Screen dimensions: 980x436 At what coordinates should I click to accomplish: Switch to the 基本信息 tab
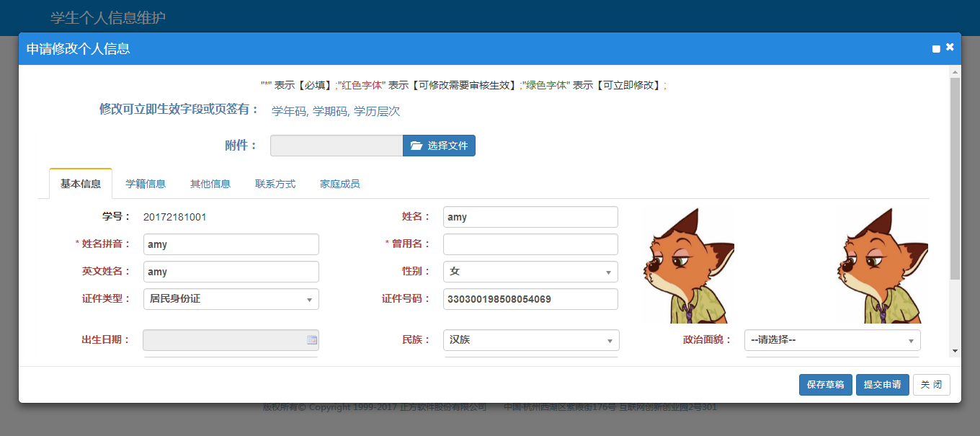point(81,184)
